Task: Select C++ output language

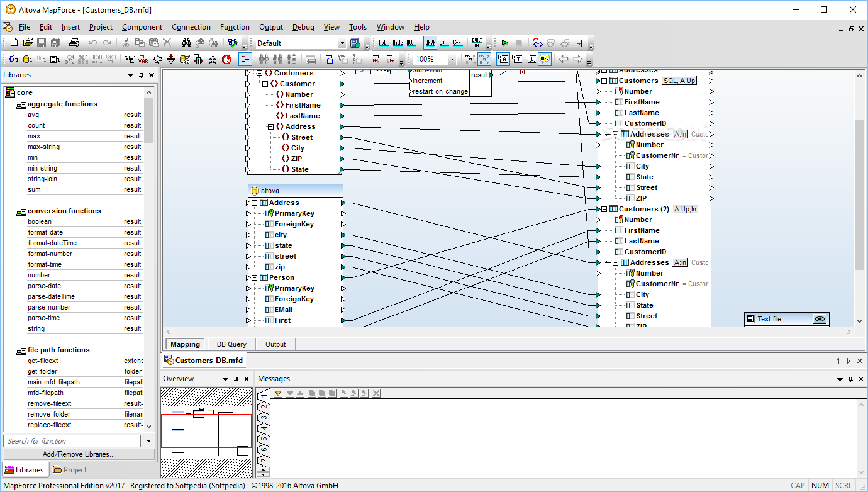Action: click(458, 43)
